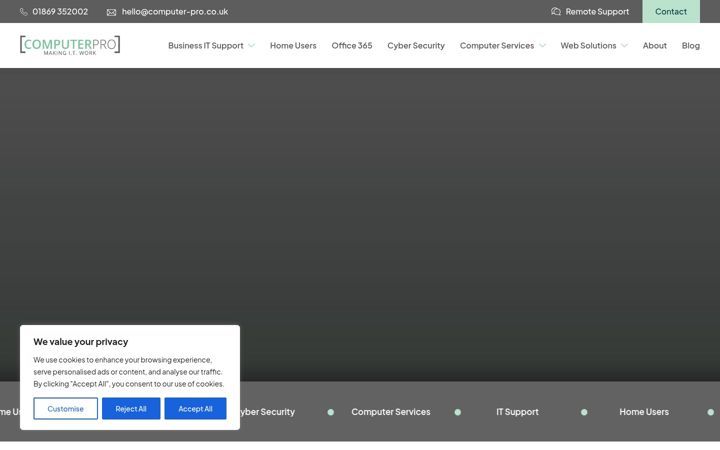This screenshot has width=720, height=450.
Task: Open Business IT Support menu item
Action: (x=206, y=45)
